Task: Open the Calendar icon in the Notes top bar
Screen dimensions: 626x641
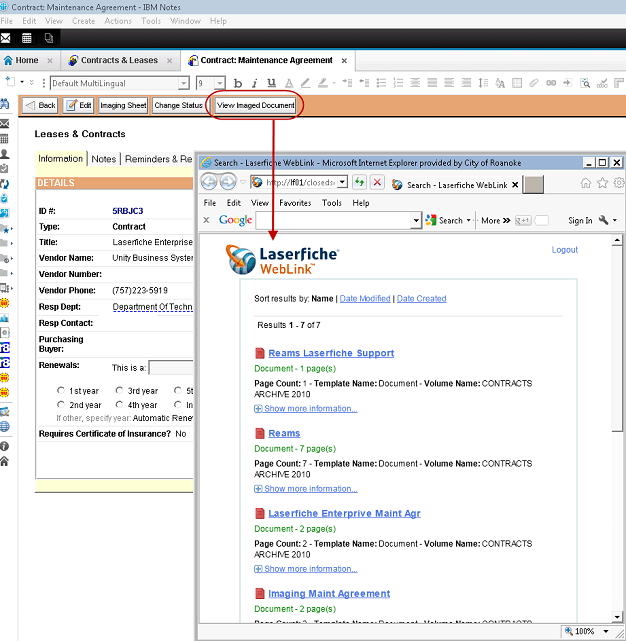Action: click(x=27, y=38)
